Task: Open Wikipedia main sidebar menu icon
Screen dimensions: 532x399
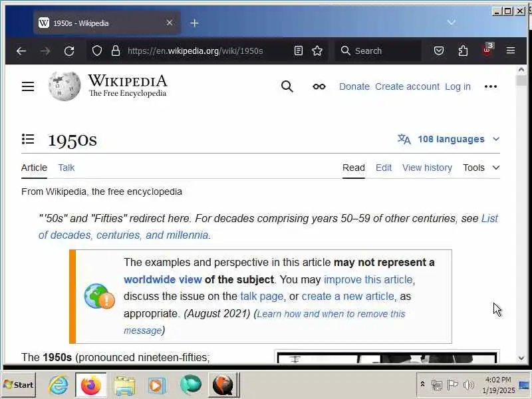Action: point(28,86)
